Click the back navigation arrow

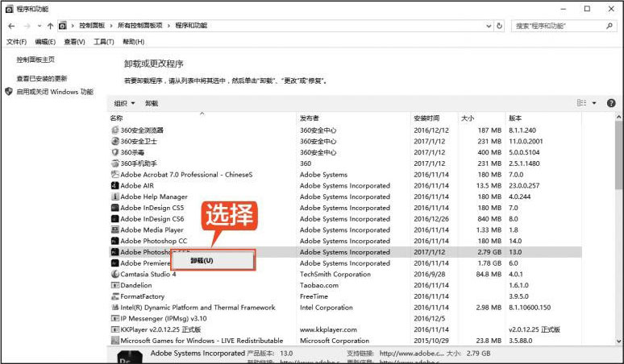pos(11,26)
